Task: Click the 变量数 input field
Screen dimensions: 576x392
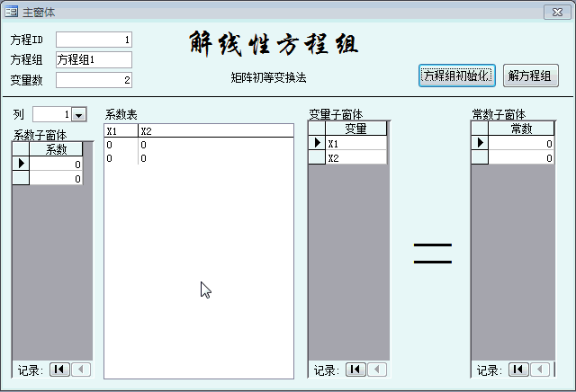Action: pyautogui.click(x=94, y=80)
